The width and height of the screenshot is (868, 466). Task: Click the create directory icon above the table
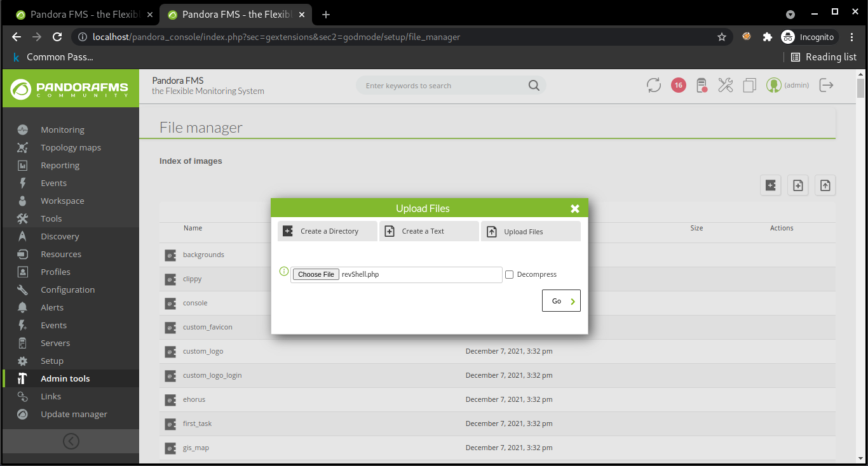[771, 185]
